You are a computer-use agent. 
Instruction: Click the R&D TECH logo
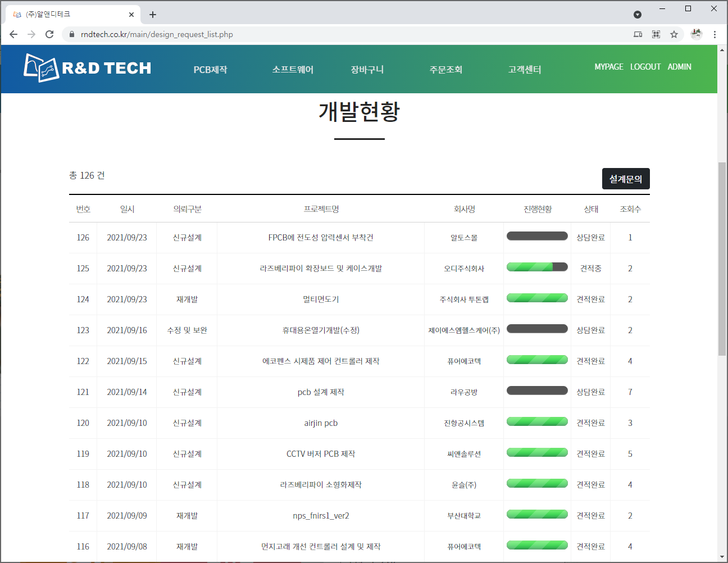(88, 68)
